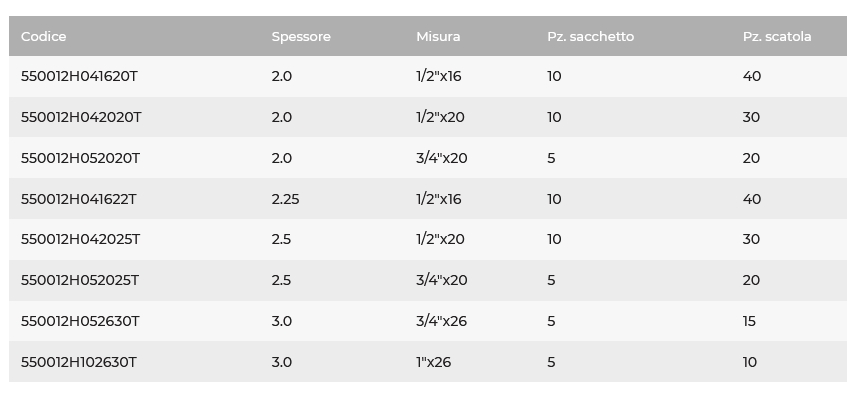This screenshot has height=393, width=847.
Task: Click the Spessore column header
Action: pos(301,36)
